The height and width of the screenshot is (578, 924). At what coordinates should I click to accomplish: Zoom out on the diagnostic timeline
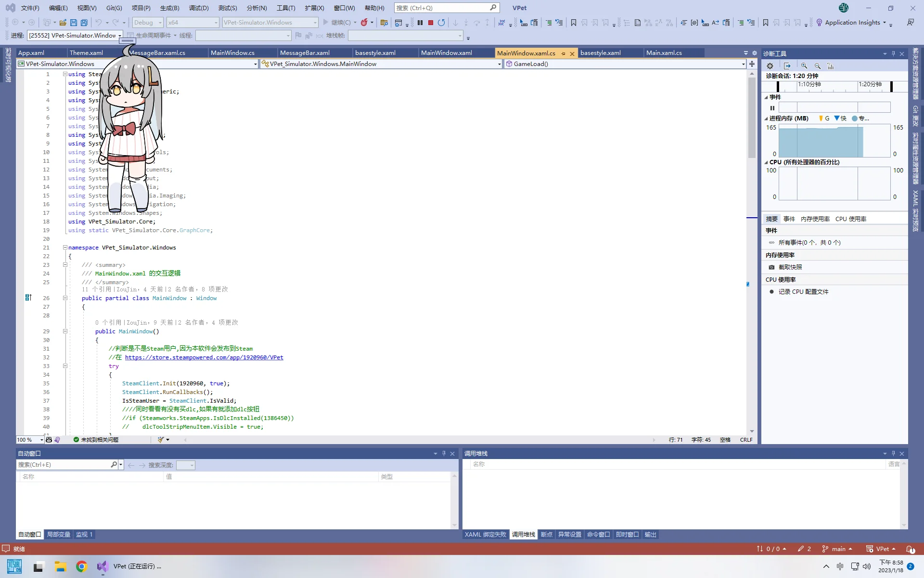point(818,66)
